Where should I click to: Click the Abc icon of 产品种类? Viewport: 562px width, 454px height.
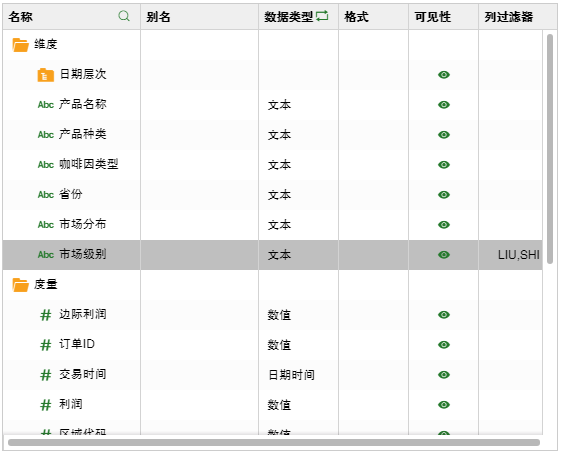pyautogui.click(x=46, y=135)
